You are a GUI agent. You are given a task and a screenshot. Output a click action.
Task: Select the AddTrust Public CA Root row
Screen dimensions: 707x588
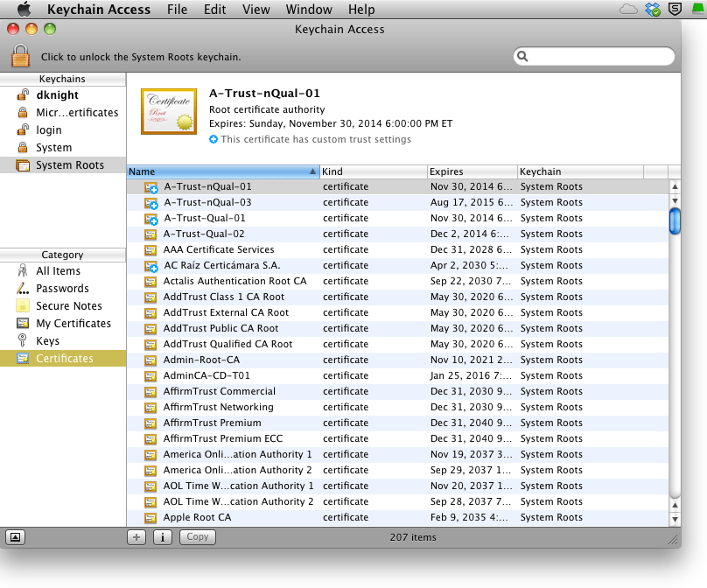397,329
